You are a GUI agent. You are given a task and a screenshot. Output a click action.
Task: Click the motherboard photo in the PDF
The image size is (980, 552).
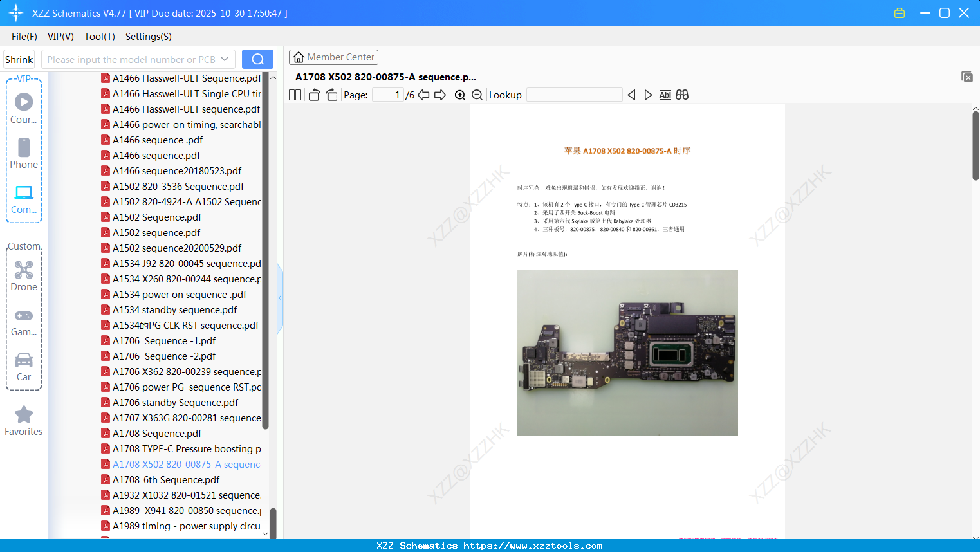coord(627,353)
